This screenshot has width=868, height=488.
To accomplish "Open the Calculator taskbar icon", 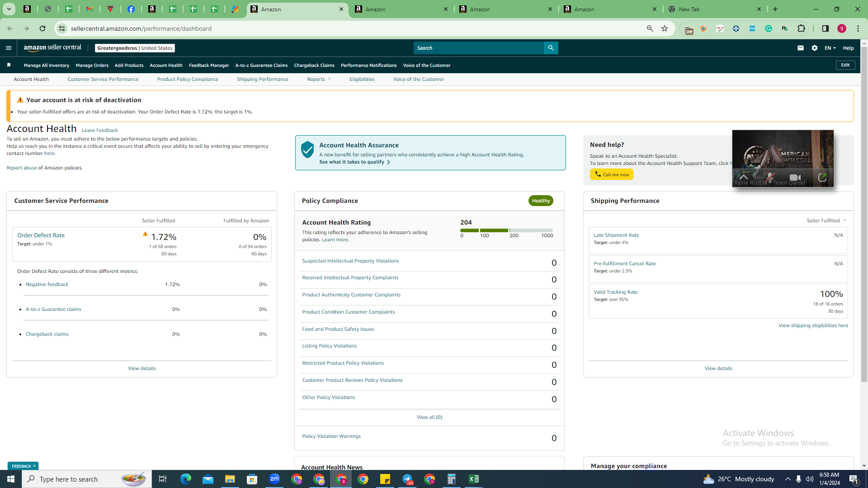I will 451,479.
